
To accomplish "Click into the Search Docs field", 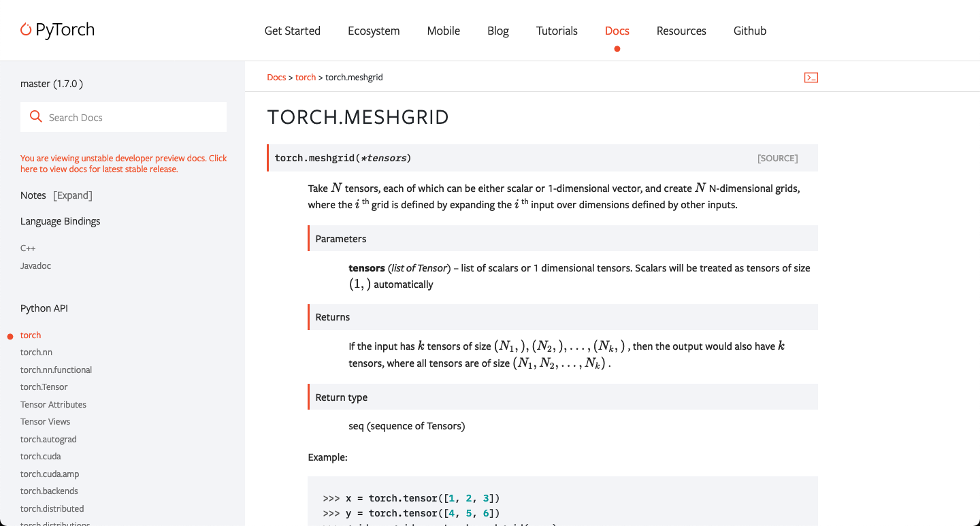I will (123, 117).
